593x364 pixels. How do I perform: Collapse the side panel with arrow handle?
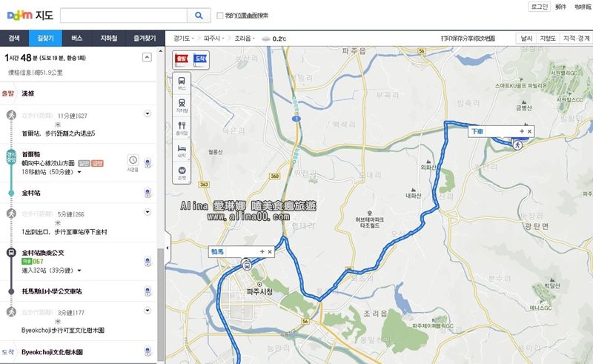[168, 248]
